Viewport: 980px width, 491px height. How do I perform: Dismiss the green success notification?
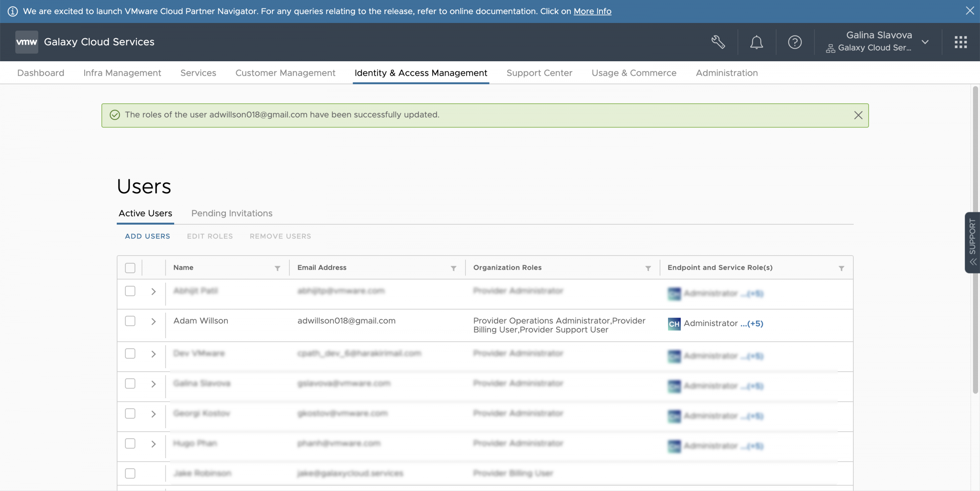[858, 115]
